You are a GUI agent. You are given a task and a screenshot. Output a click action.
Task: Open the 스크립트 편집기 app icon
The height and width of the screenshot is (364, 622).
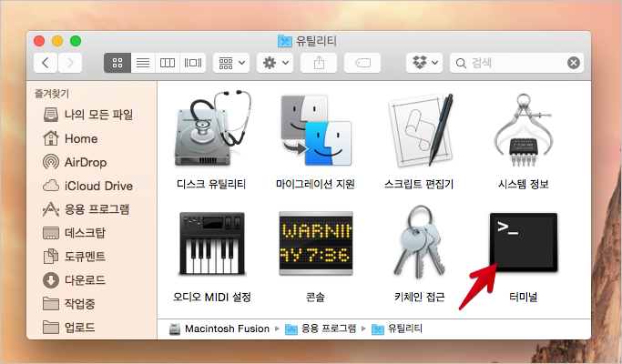coord(420,130)
